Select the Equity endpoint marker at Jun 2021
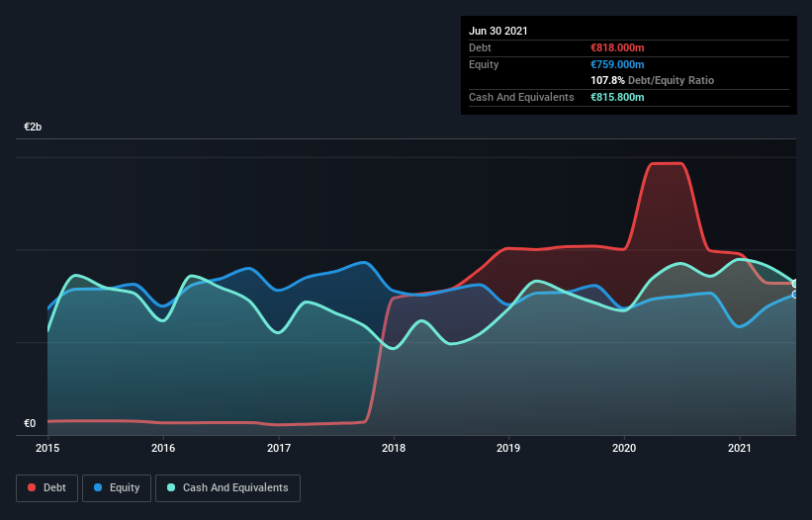812x520 pixels. click(x=796, y=295)
